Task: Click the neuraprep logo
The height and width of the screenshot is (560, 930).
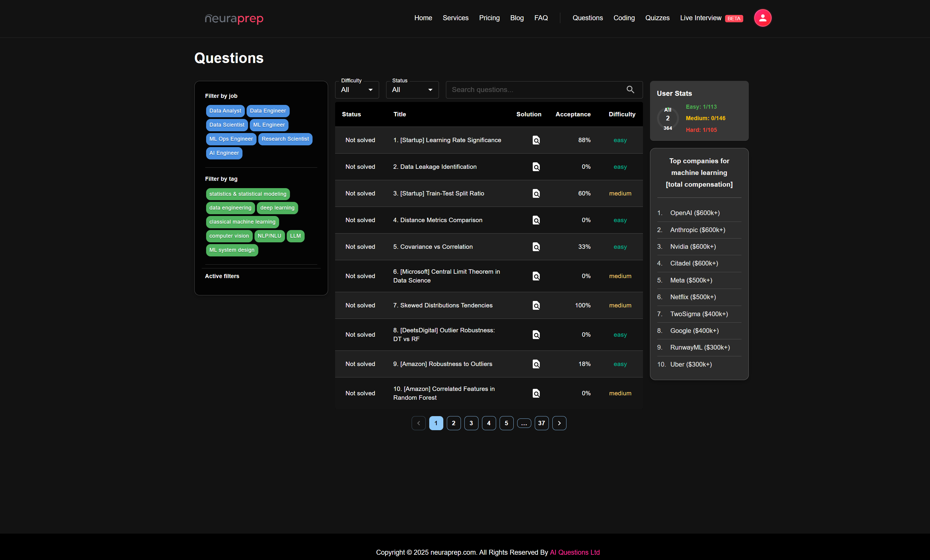Action: (234, 18)
